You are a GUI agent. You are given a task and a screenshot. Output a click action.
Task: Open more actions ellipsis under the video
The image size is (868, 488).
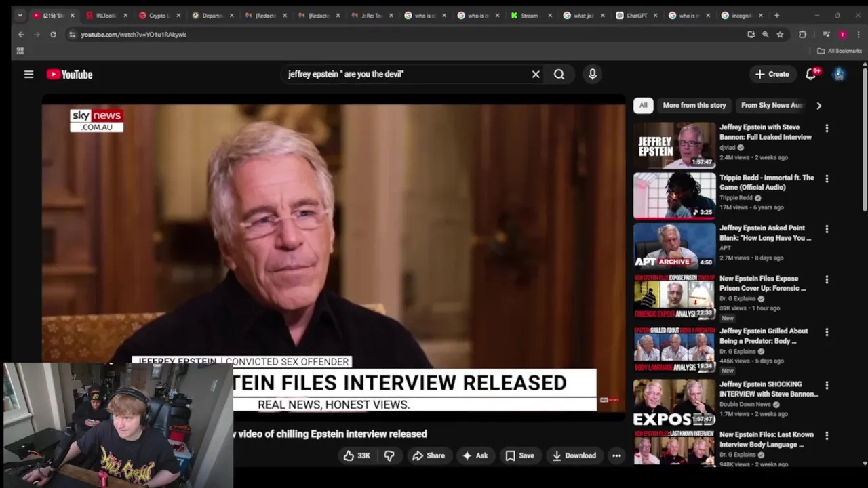pos(616,455)
